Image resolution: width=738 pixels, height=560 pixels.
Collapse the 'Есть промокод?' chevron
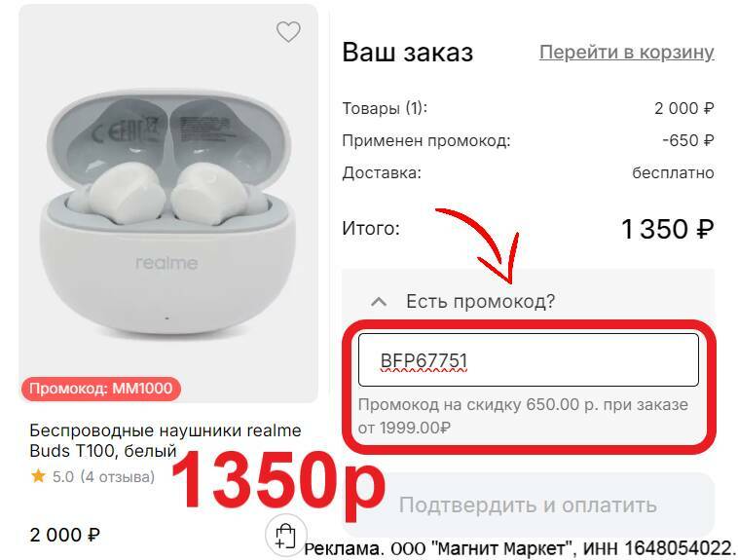pyautogui.click(x=379, y=302)
